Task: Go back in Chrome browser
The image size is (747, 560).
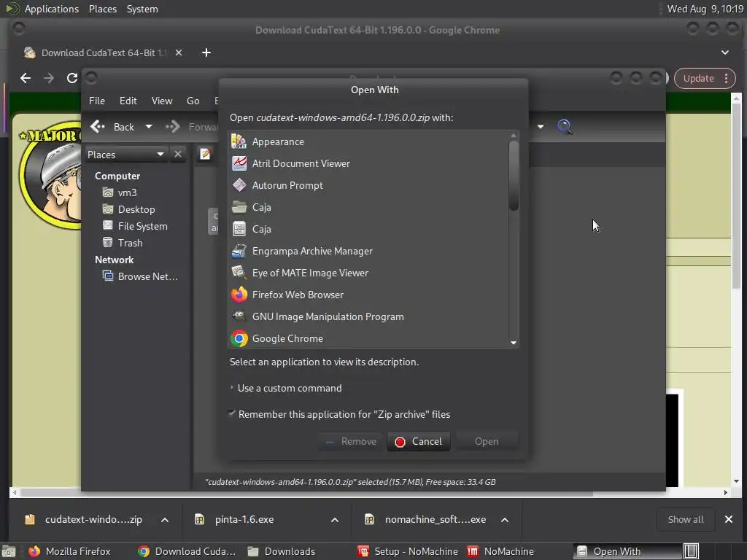Action: pyautogui.click(x=26, y=78)
